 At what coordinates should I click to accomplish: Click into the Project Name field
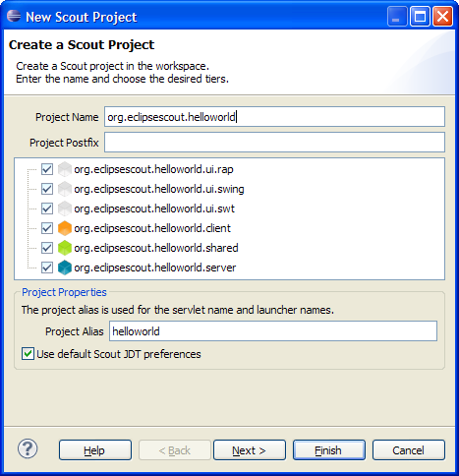click(274, 117)
